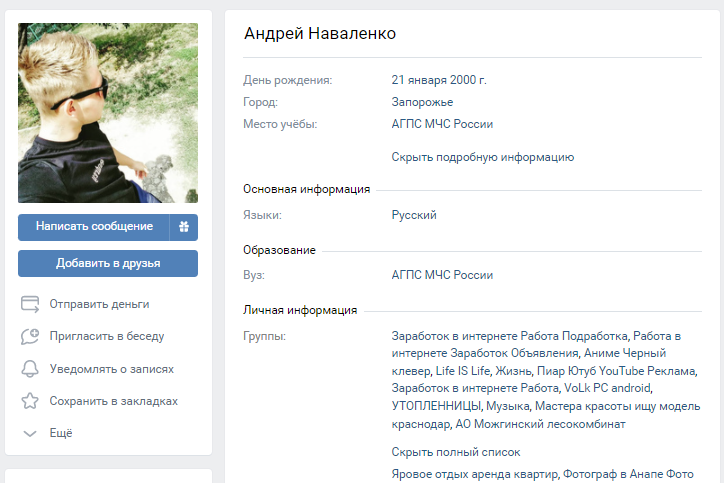Screen dimensions: 724x483
Task: Click the День рождения label
Action: coord(288,80)
